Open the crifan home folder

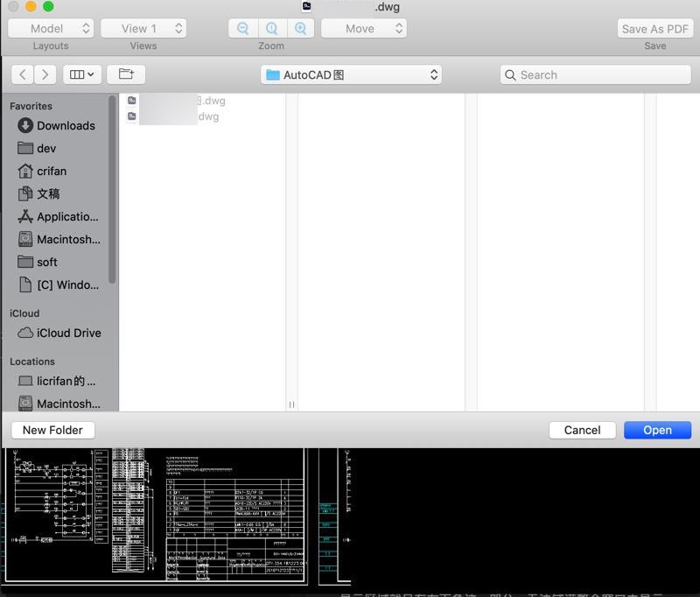pyautogui.click(x=42, y=171)
